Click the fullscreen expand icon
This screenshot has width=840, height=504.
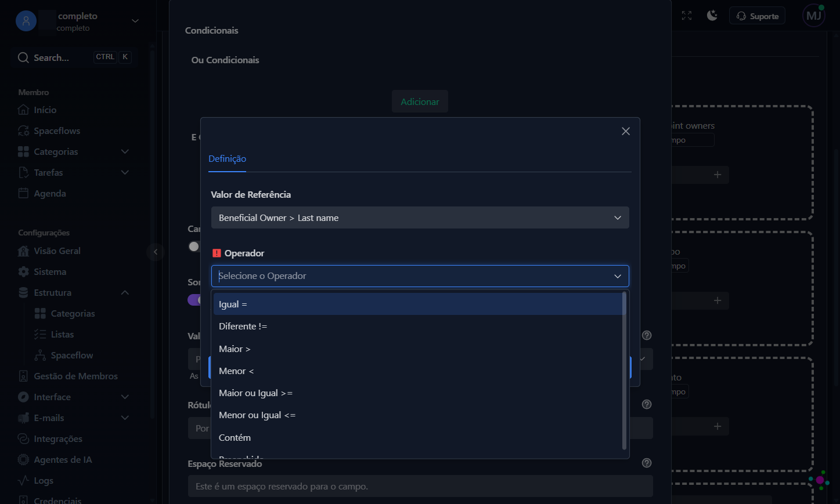pos(687,16)
